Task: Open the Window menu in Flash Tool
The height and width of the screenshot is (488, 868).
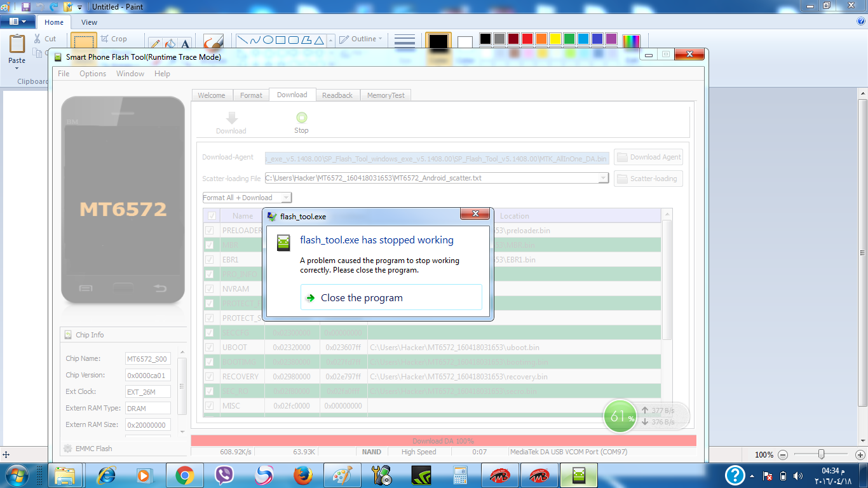Action: pyautogui.click(x=130, y=74)
